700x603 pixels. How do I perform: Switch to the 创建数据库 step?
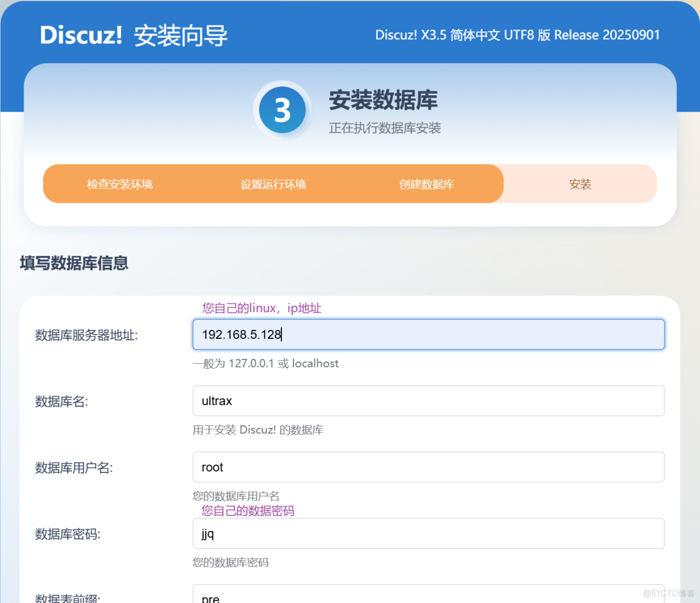click(427, 184)
